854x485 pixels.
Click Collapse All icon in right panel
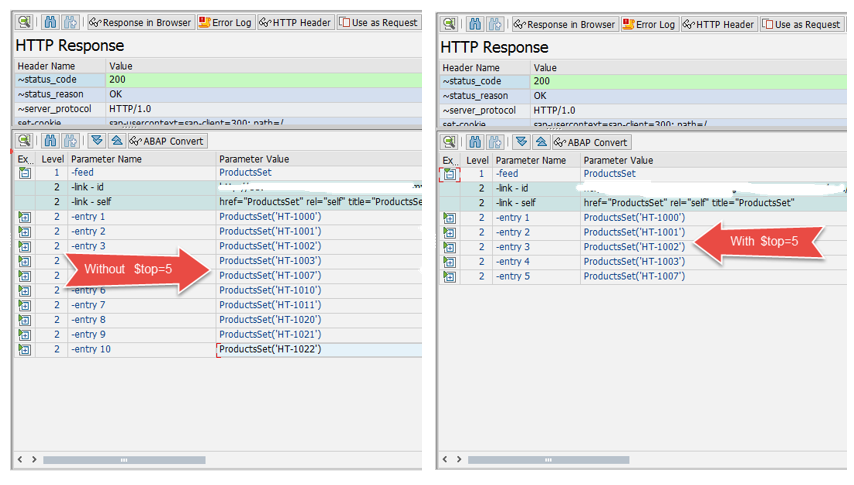[x=541, y=142]
